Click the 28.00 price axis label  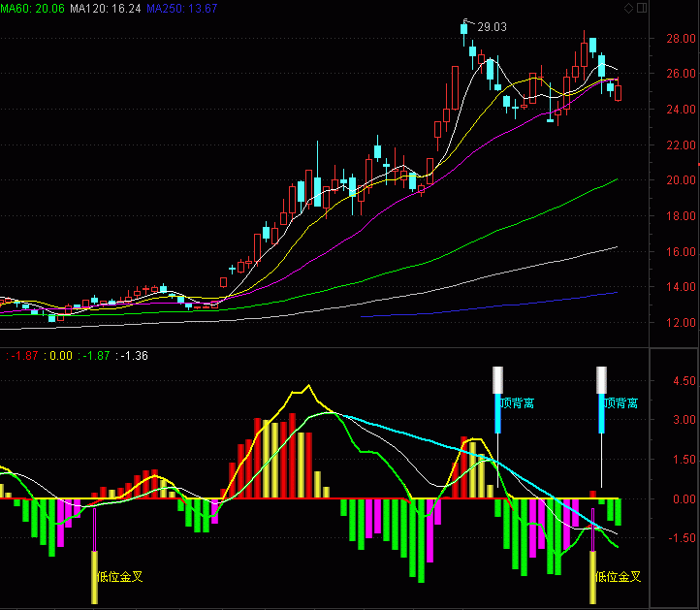(x=681, y=39)
